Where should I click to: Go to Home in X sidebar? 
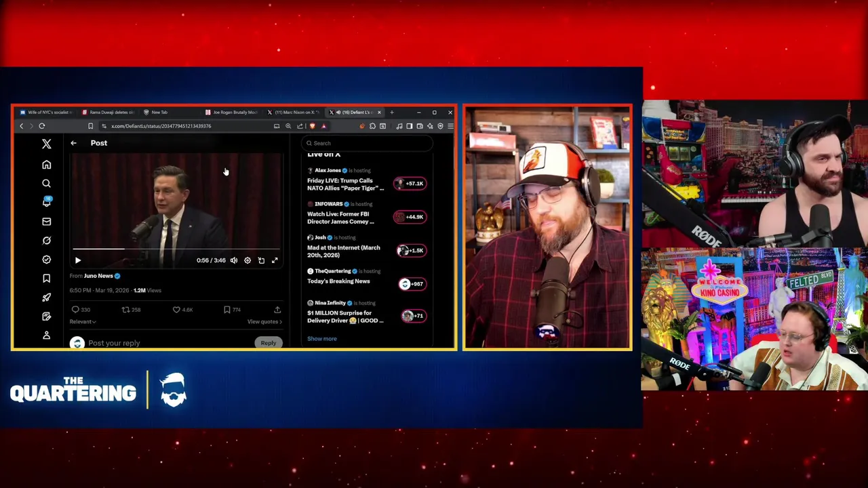click(x=46, y=165)
